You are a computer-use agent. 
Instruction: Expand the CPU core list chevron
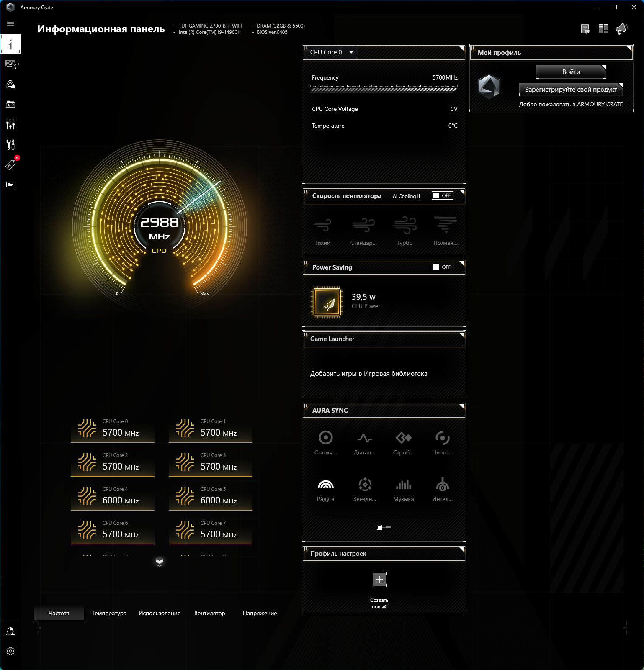[160, 562]
